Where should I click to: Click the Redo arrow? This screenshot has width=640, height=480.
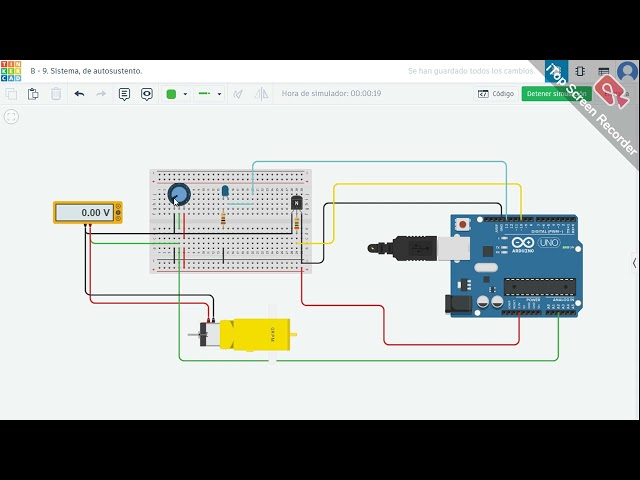pos(101,94)
